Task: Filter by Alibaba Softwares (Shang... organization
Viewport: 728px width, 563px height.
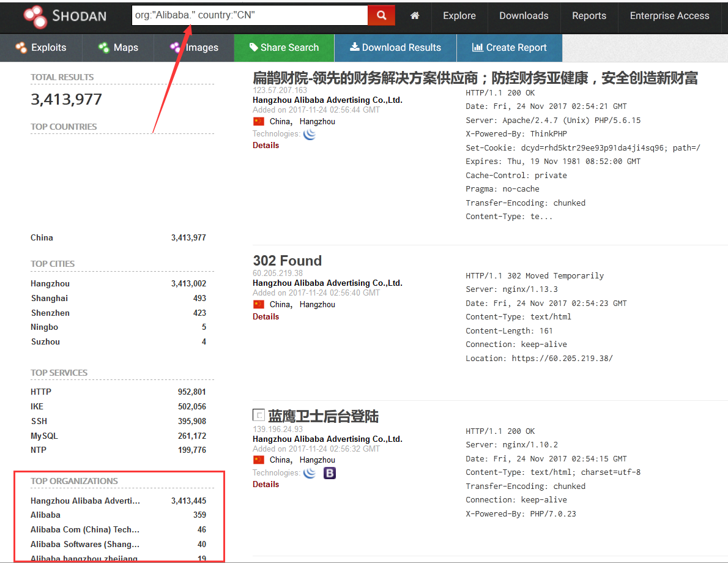Action: point(85,545)
